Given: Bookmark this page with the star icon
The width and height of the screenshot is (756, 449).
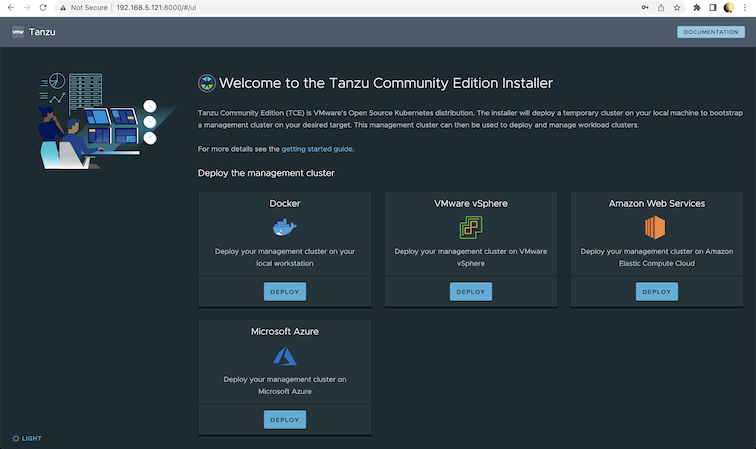Looking at the screenshot, I should tap(677, 8).
